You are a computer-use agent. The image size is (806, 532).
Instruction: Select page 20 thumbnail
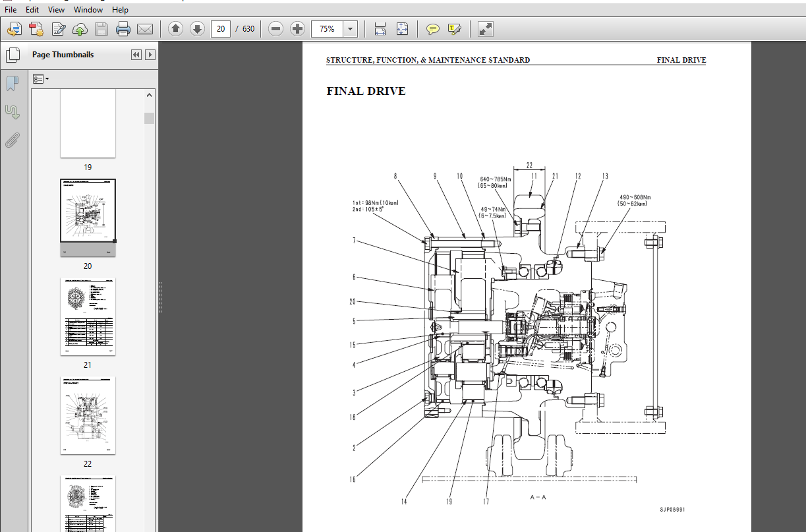[x=88, y=218]
